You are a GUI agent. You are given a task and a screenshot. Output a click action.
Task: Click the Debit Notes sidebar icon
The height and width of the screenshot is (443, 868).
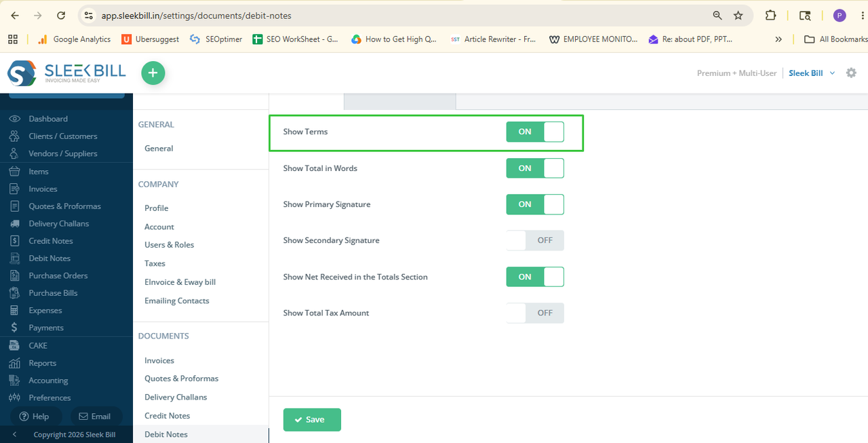click(14, 258)
